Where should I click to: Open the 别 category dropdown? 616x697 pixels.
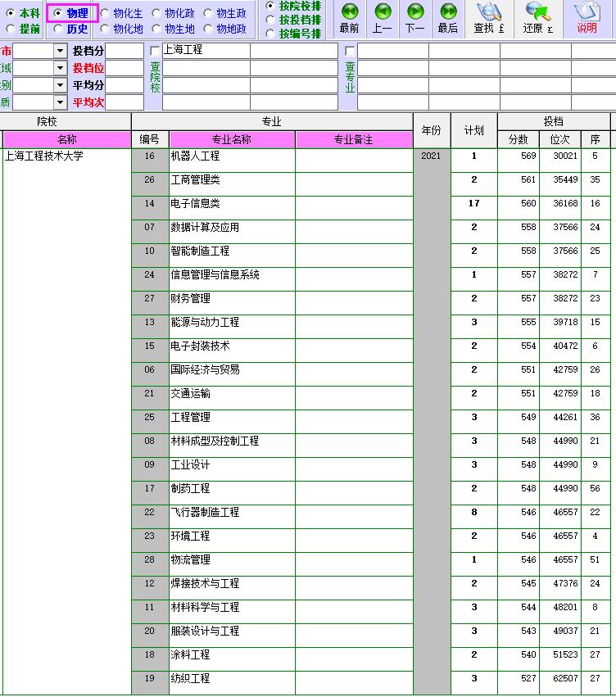point(60,85)
